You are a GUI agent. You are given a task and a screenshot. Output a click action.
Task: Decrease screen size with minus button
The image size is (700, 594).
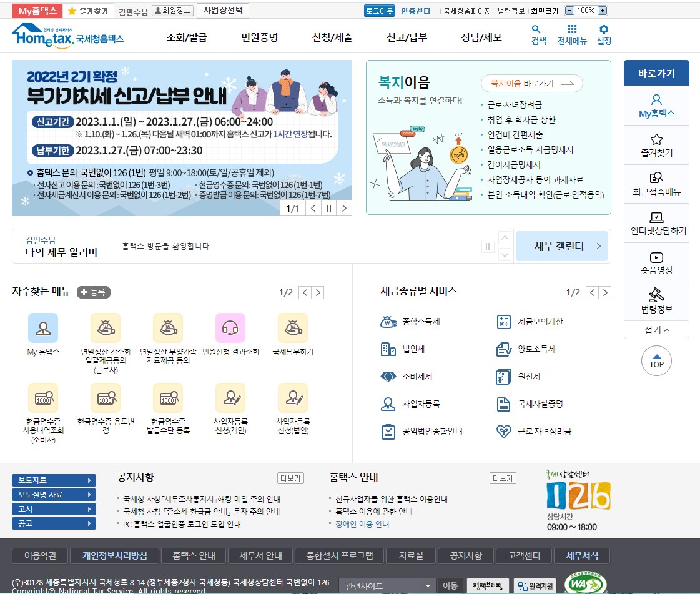(569, 11)
